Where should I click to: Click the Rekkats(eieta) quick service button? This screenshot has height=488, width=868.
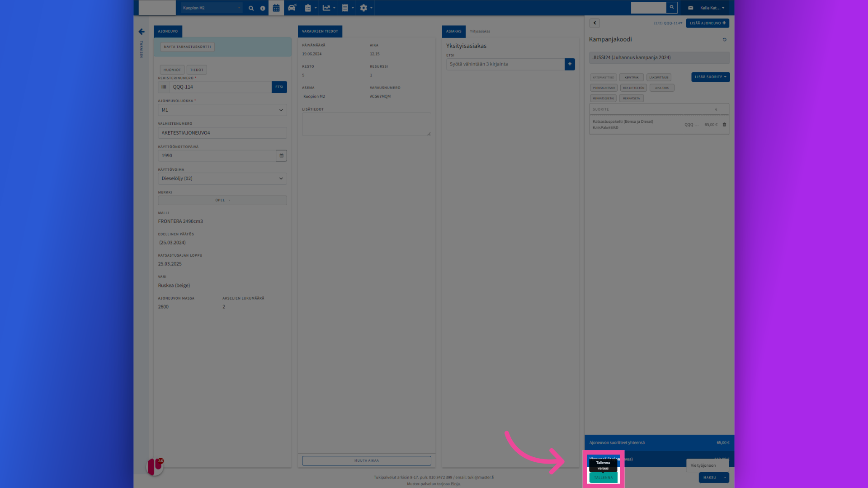[x=604, y=99]
